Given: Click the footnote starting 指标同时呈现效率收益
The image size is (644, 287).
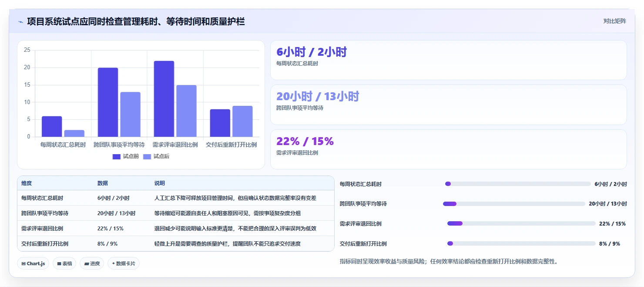Looking at the screenshot, I should click(449, 262).
